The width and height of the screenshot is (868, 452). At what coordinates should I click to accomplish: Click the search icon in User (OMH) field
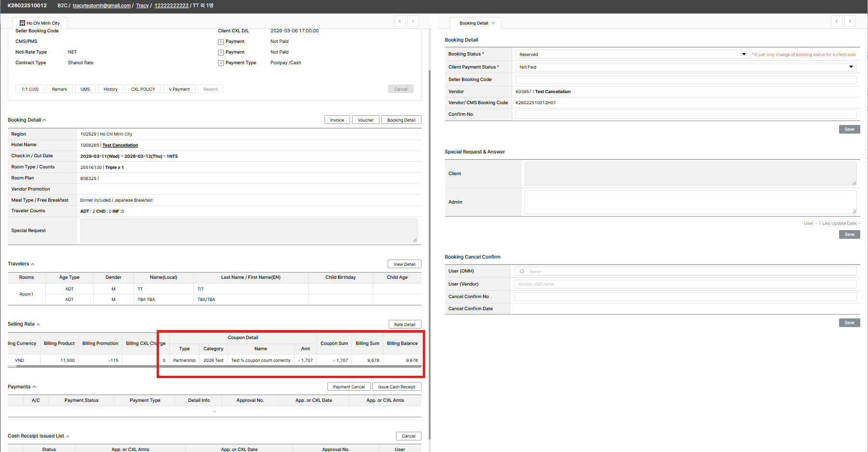[522, 272]
